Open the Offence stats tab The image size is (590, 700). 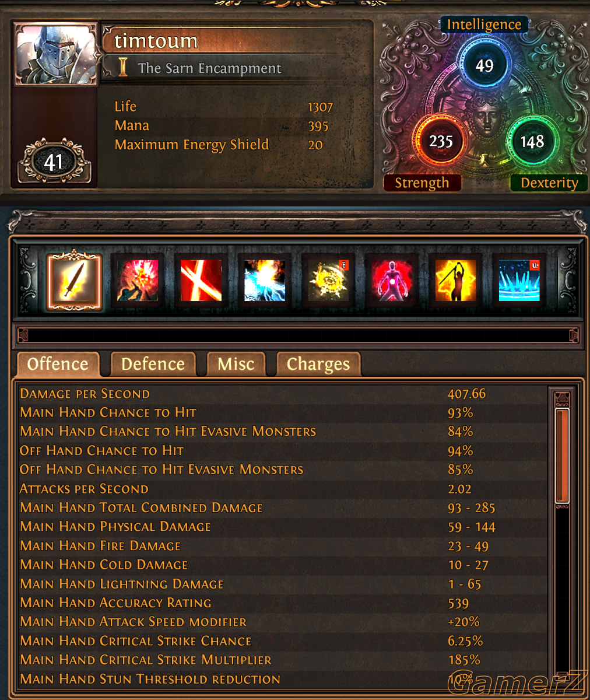58,364
